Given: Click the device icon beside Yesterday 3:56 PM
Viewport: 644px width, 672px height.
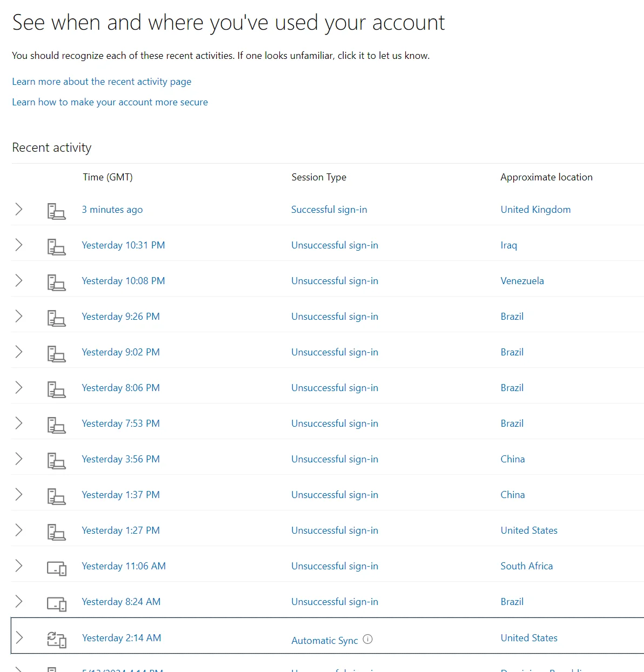Looking at the screenshot, I should click(56, 460).
